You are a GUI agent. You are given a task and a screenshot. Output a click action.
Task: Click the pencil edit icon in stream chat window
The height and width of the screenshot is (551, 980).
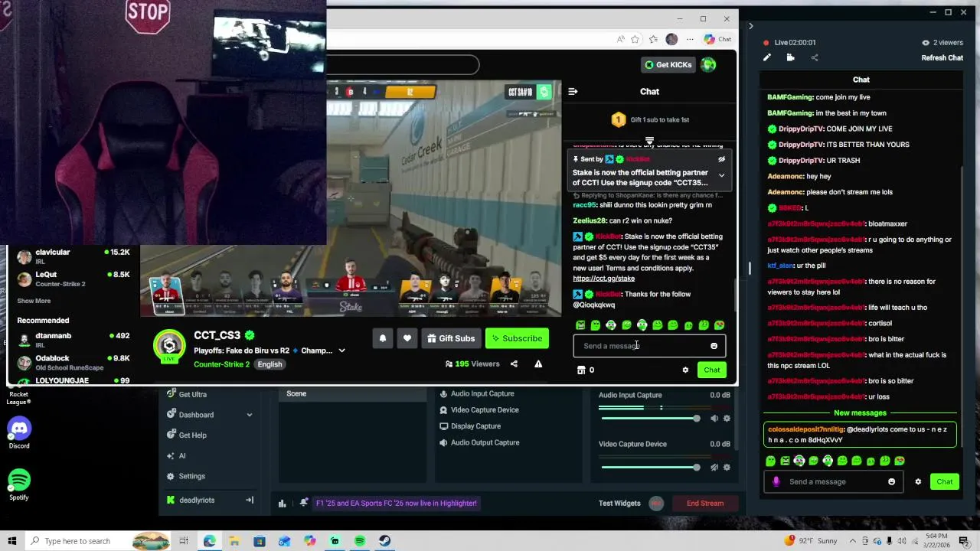point(767,57)
